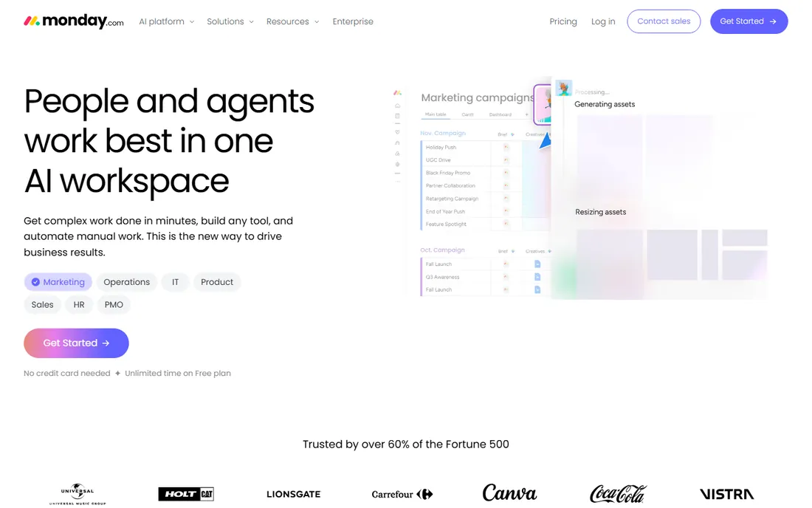Click the Carrefour logo
Viewport: 812px width, 508px height.
point(402,494)
